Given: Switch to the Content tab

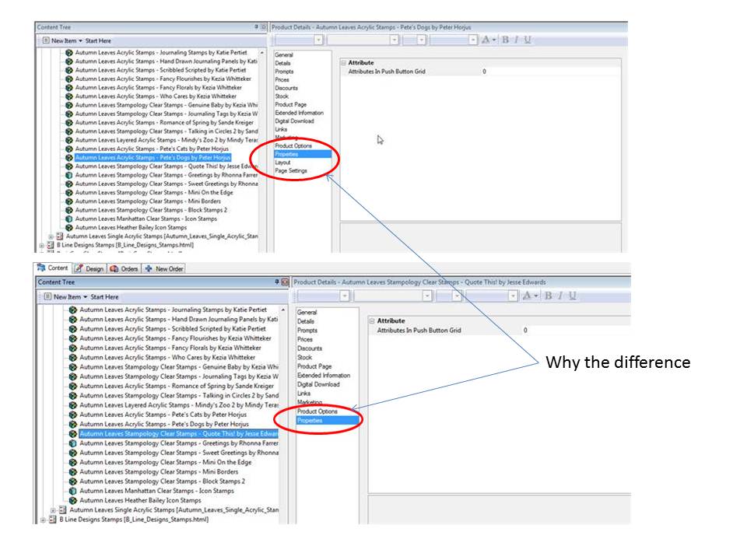Looking at the screenshot, I should (53, 268).
